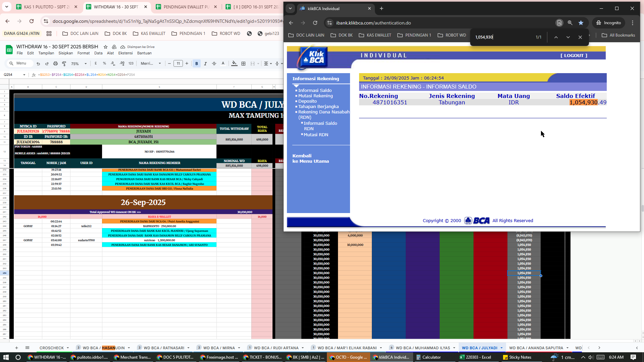Go to next find result in klikBCA

click(568, 37)
